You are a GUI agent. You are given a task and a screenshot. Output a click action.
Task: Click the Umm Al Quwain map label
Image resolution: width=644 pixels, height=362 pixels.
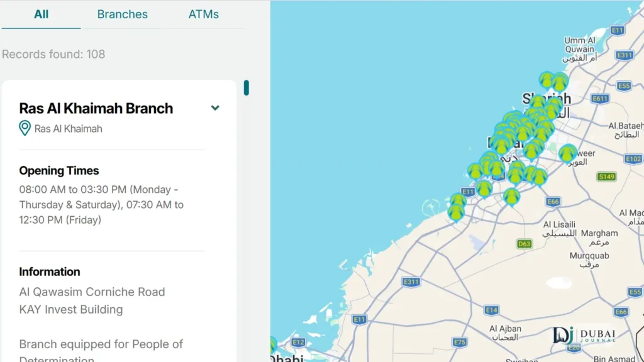tap(579, 49)
